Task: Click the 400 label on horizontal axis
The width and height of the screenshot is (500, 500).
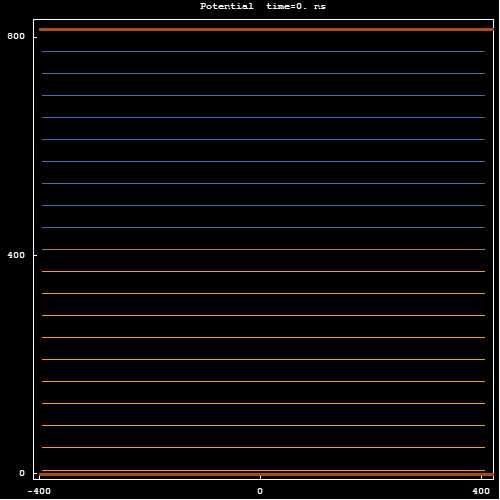Action: [481, 491]
